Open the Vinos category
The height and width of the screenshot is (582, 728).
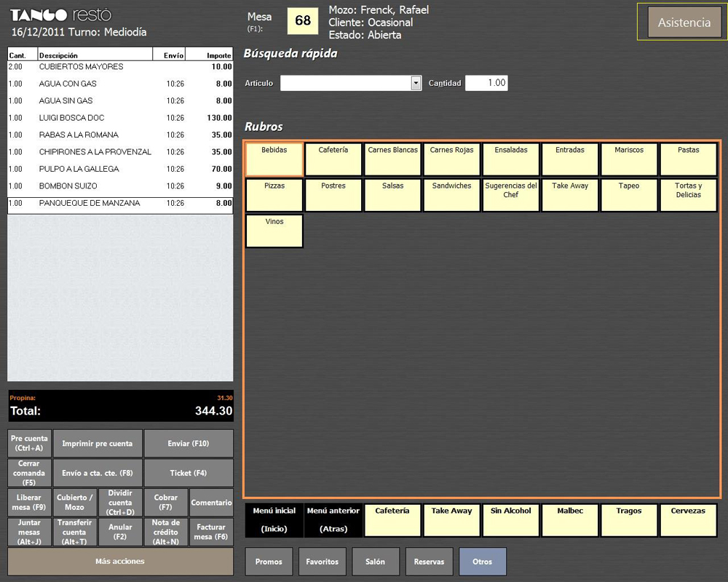click(274, 231)
